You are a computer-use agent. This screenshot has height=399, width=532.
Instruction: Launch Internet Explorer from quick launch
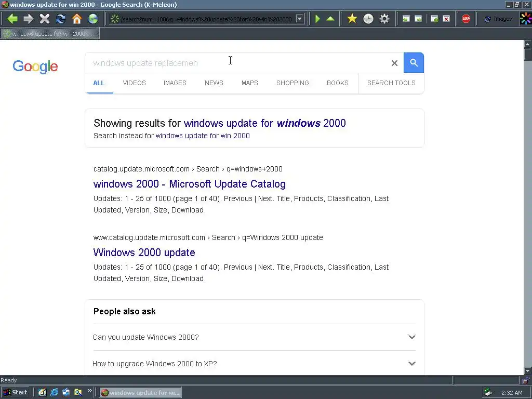point(54,393)
